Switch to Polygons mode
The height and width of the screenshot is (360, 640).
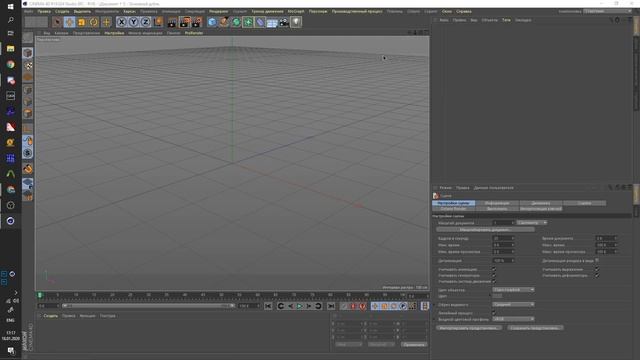tap(28, 113)
